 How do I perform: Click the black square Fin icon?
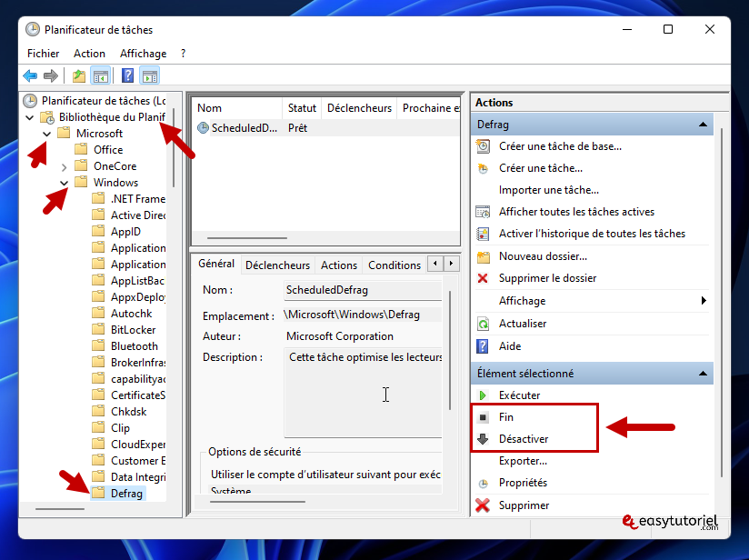tap(483, 417)
